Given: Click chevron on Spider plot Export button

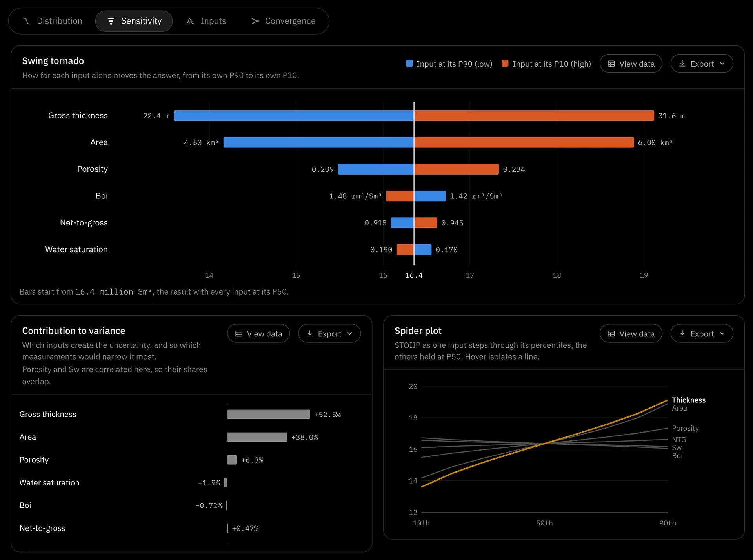Looking at the screenshot, I should [x=722, y=333].
